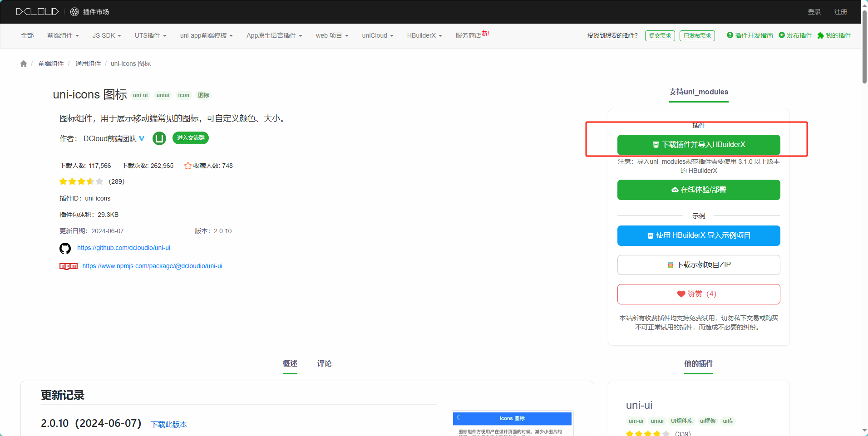
Task: Click the favorites star icon
Action: tap(187, 166)
